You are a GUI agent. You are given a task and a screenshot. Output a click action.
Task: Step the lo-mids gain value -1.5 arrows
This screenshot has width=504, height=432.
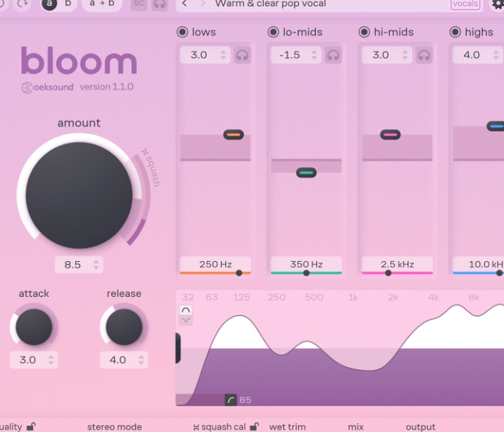[314, 55]
